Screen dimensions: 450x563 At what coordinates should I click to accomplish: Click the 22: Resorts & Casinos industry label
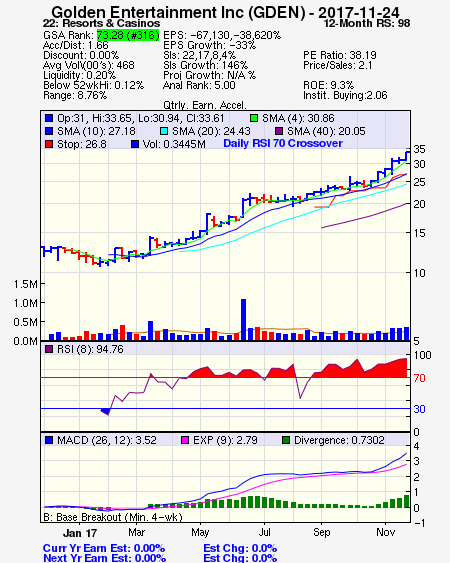click(x=101, y=23)
